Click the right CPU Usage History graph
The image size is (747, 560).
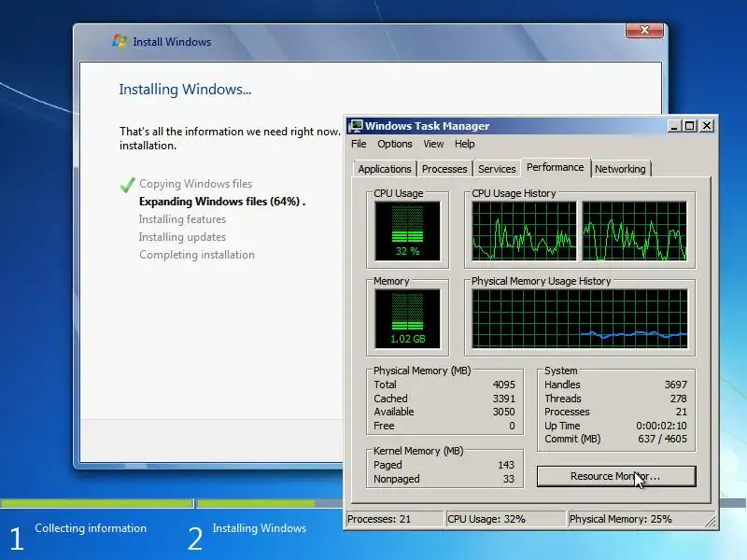pos(635,231)
